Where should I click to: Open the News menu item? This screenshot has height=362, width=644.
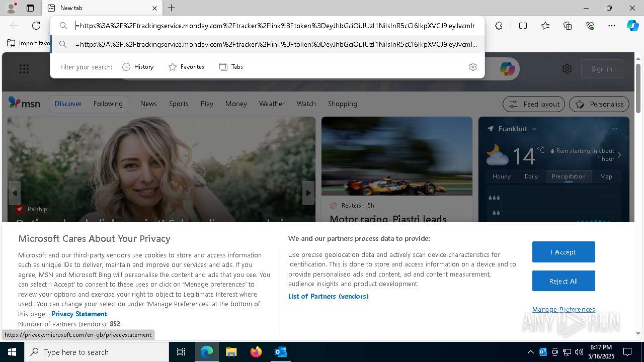[x=148, y=104]
